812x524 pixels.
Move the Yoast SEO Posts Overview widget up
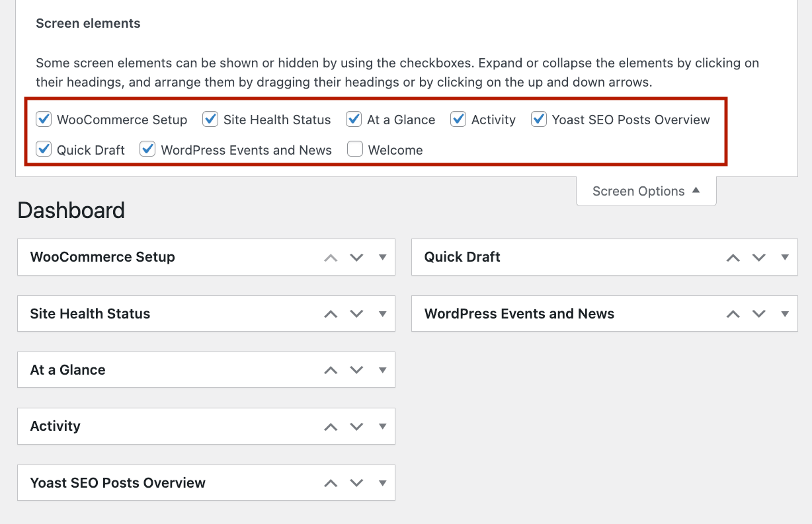click(x=331, y=482)
